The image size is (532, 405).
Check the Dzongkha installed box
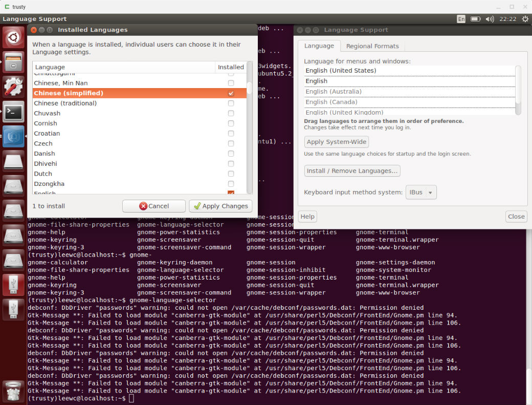[231, 184]
